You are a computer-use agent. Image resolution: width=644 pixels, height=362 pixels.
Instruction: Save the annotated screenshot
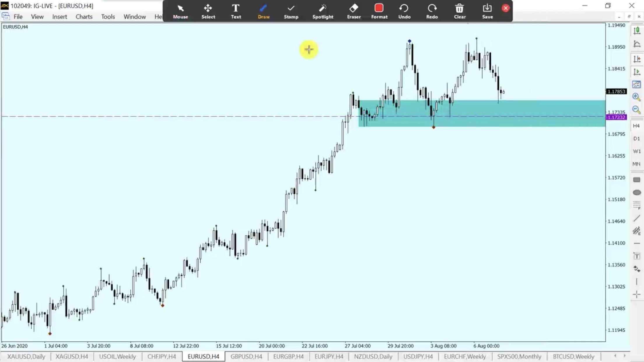pyautogui.click(x=487, y=11)
